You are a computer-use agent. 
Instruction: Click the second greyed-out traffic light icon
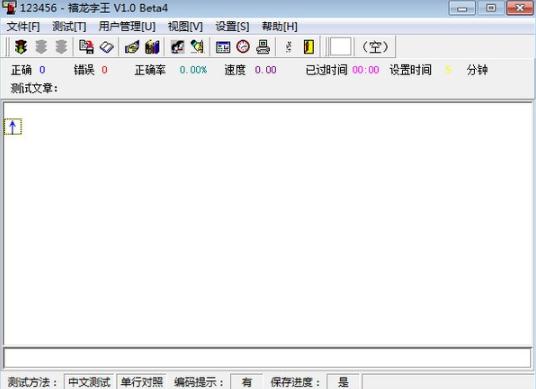(x=62, y=47)
